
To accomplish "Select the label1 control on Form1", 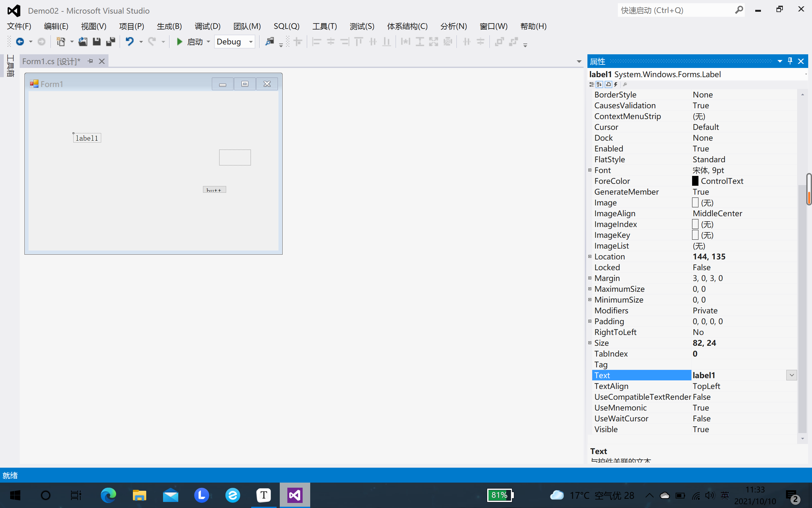I will click(87, 138).
